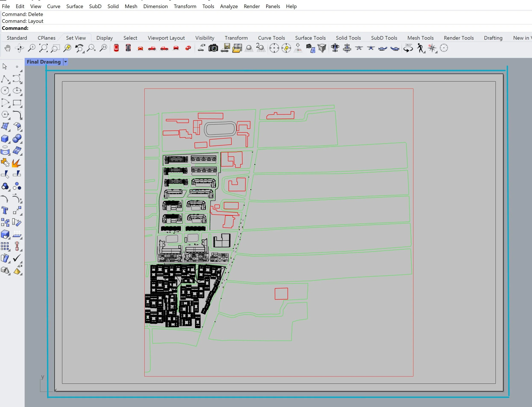Screen dimensions: 532x407
Task: Open the Analyze menu
Action: [x=229, y=6]
